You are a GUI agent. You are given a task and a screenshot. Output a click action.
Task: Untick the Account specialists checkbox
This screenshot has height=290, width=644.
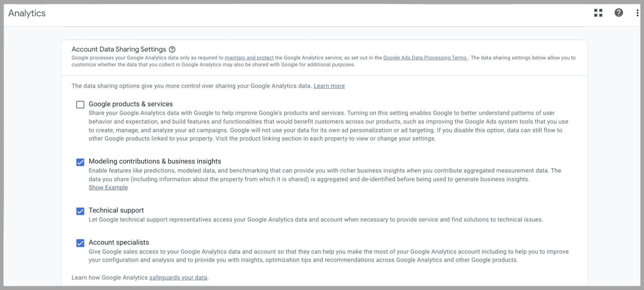pyautogui.click(x=80, y=243)
